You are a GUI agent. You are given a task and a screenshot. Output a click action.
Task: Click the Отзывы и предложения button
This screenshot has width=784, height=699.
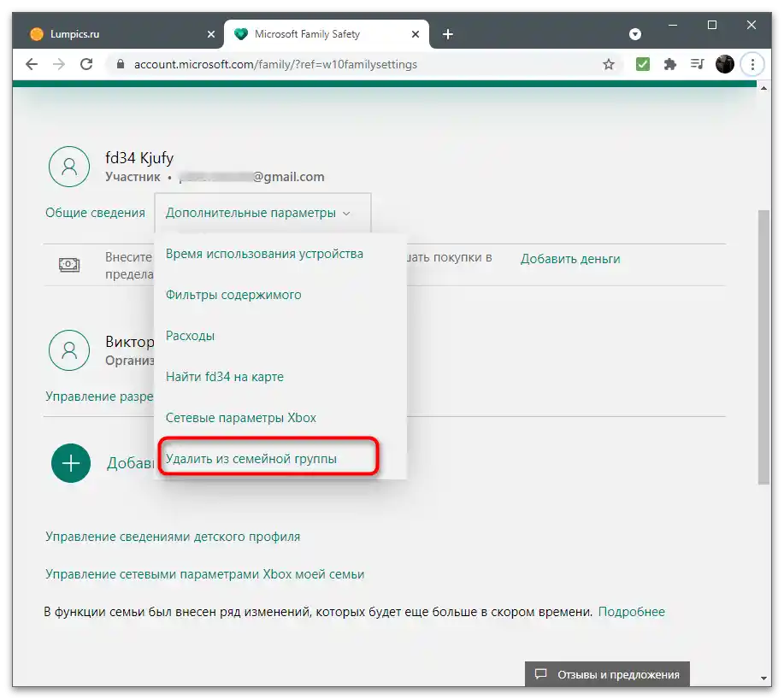point(607,674)
